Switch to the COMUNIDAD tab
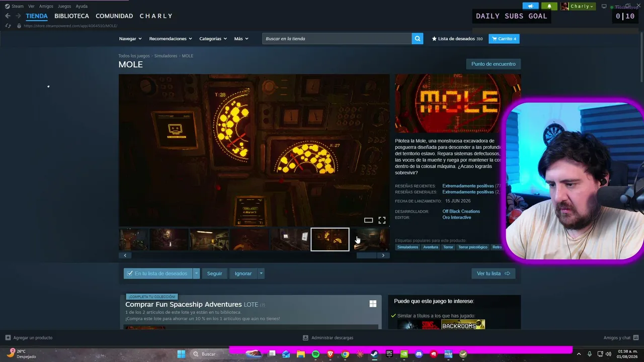 tap(114, 16)
